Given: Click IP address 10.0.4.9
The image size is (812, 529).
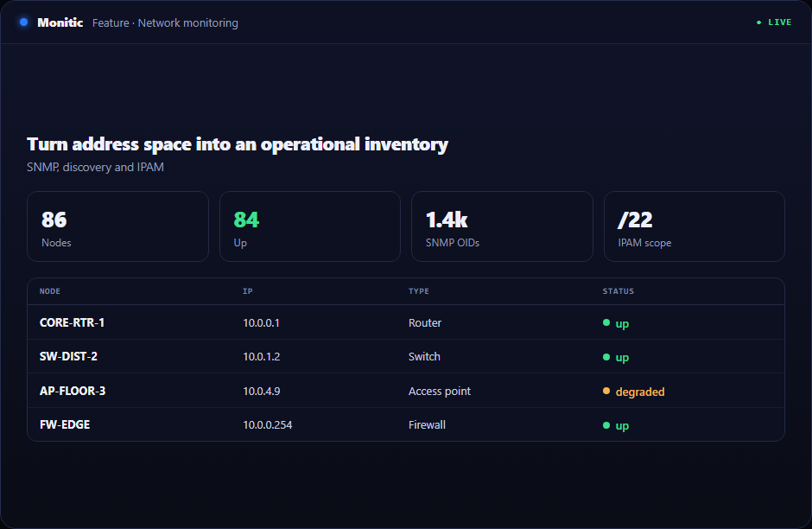Looking at the screenshot, I should pos(262,392).
